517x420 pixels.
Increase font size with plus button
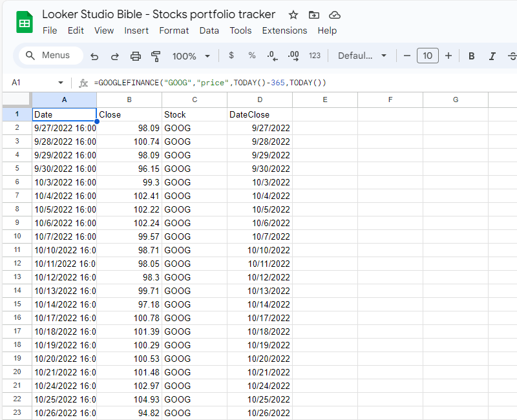coord(448,56)
